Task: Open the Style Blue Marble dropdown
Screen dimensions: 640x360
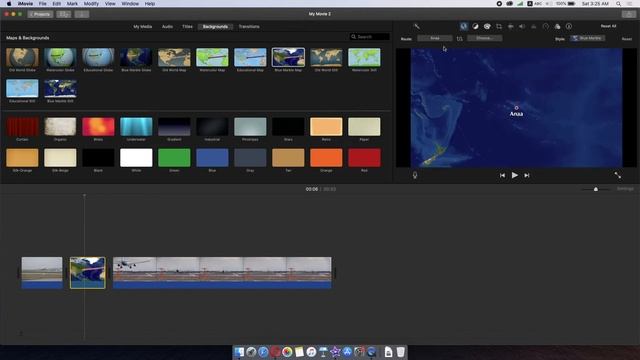Action: [x=588, y=38]
